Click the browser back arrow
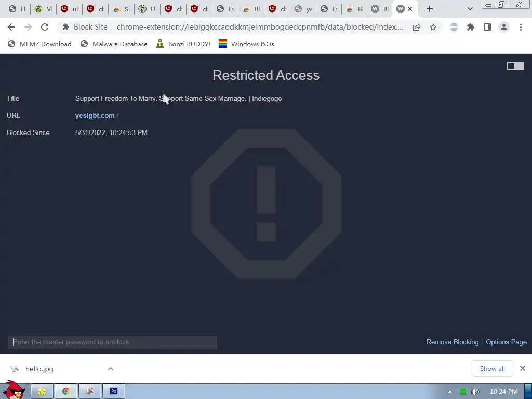 pos(11,27)
